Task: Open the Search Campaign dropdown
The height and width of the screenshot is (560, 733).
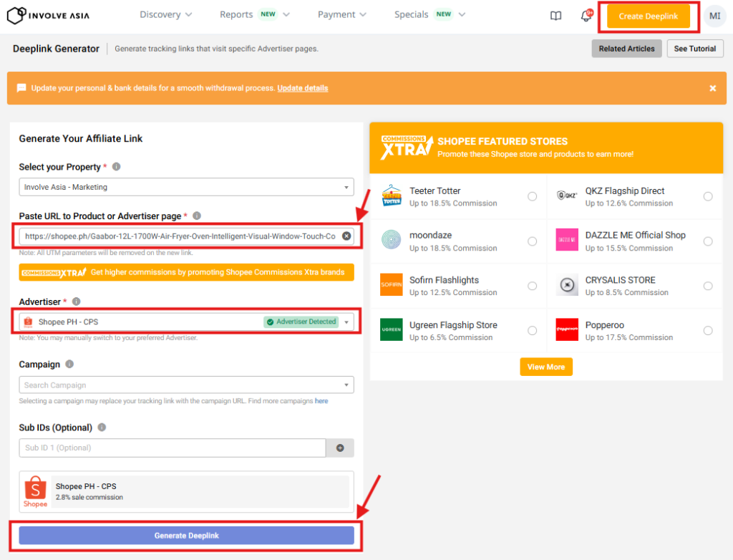Action: click(x=186, y=385)
